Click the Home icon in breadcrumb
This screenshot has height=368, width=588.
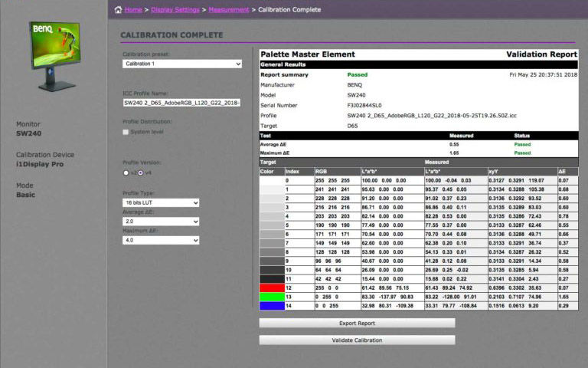pyautogui.click(x=118, y=10)
